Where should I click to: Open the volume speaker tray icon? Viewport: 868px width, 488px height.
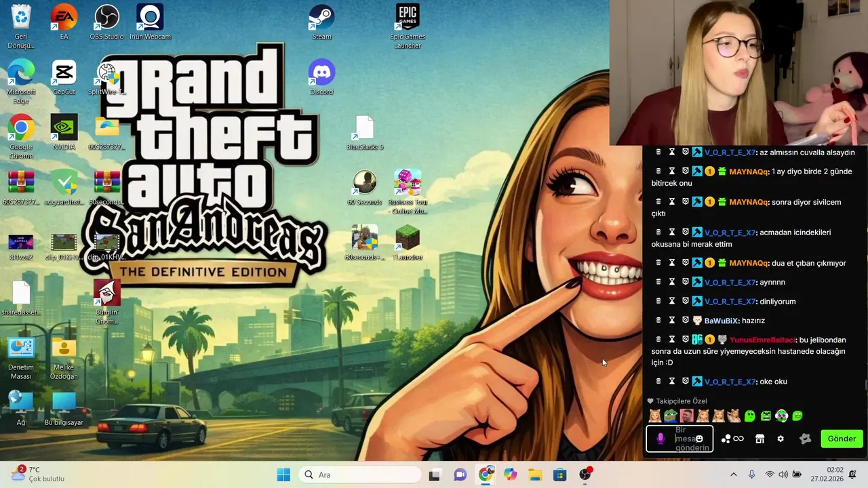pyautogui.click(x=783, y=474)
